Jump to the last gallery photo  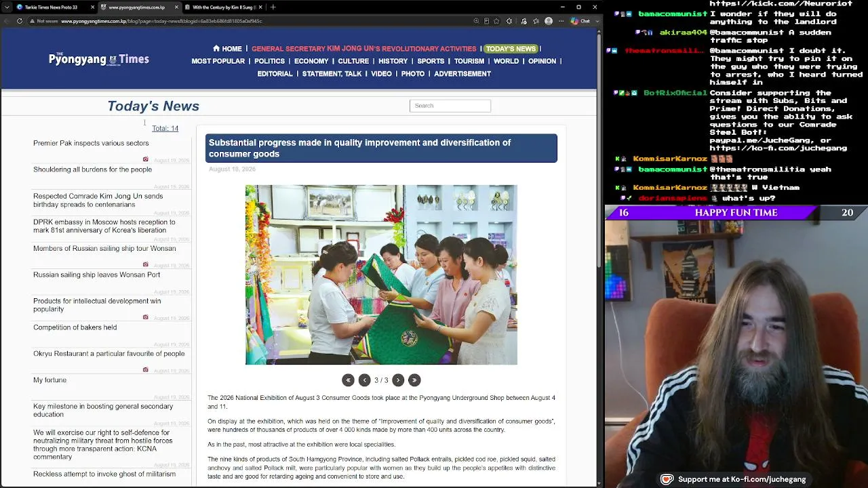[x=414, y=380]
